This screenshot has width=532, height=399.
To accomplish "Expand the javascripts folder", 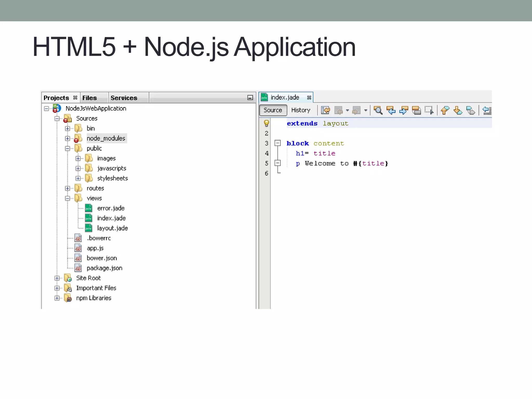I will (x=78, y=168).
